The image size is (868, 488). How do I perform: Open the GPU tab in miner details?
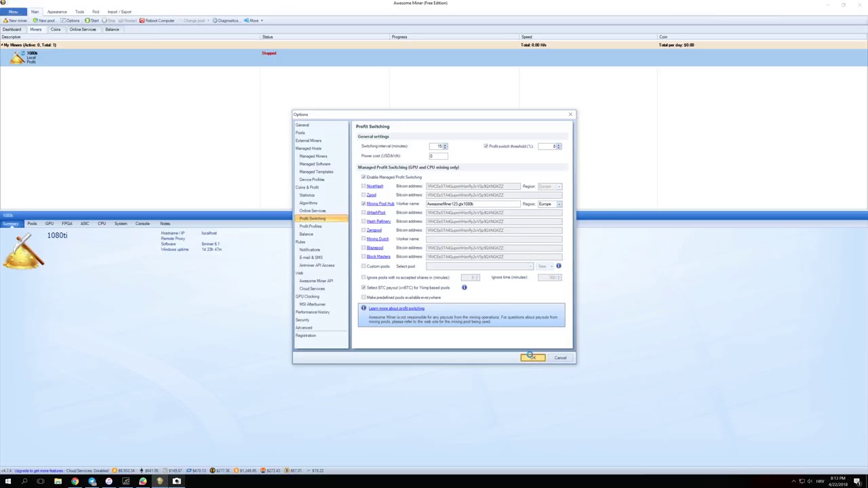click(x=50, y=224)
